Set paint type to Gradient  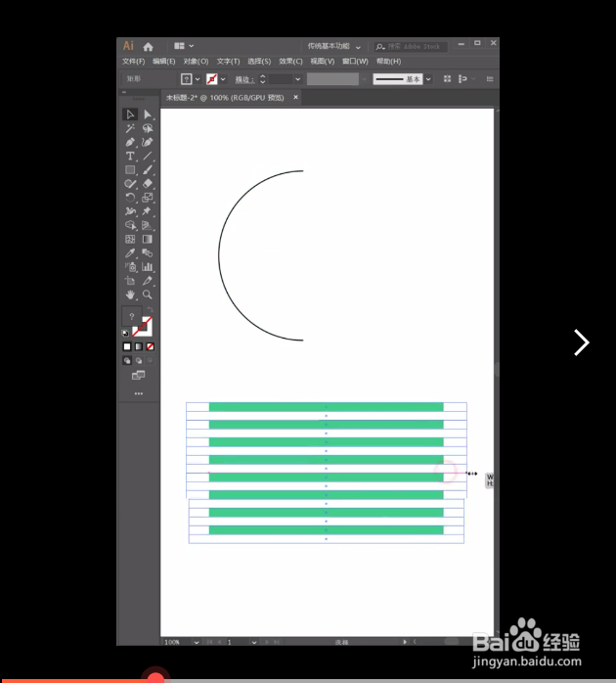pyautogui.click(x=139, y=346)
